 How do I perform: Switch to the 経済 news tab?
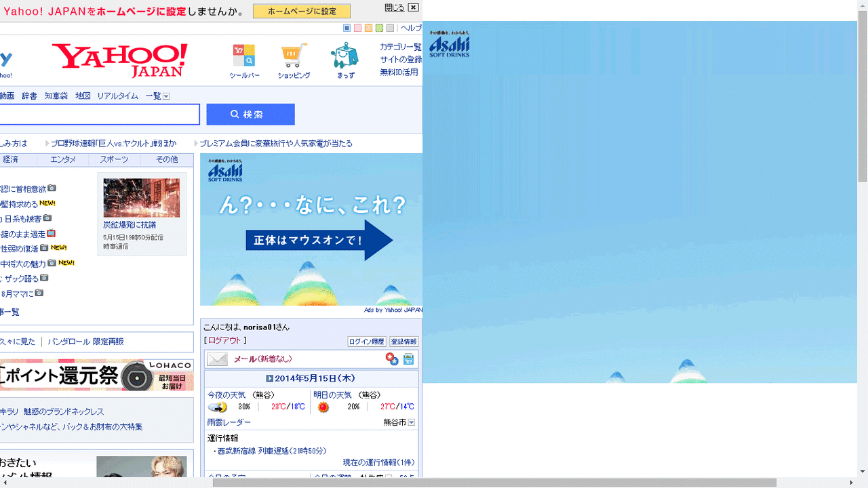10,160
